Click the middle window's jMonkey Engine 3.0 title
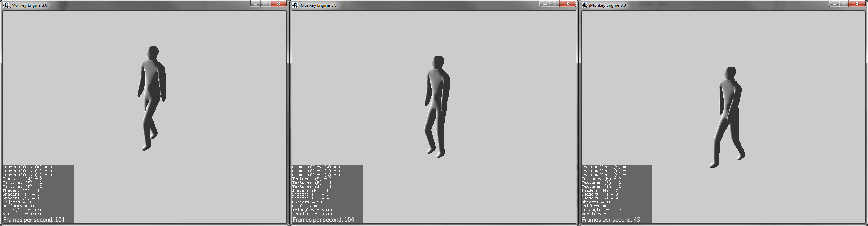The height and width of the screenshot is (226, 868). pyautogui.click(x=318, y=5)
